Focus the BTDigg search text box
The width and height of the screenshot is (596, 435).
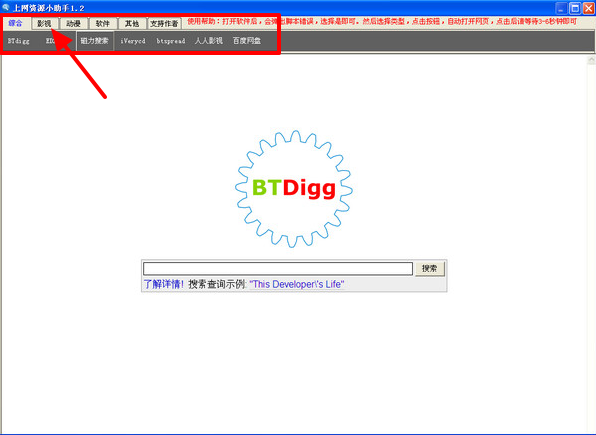(278, 268)
